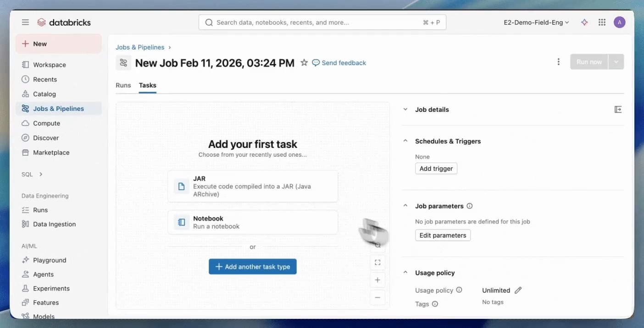
Task: Open Workspace in the sidebar
Action: tap(59, 65)
